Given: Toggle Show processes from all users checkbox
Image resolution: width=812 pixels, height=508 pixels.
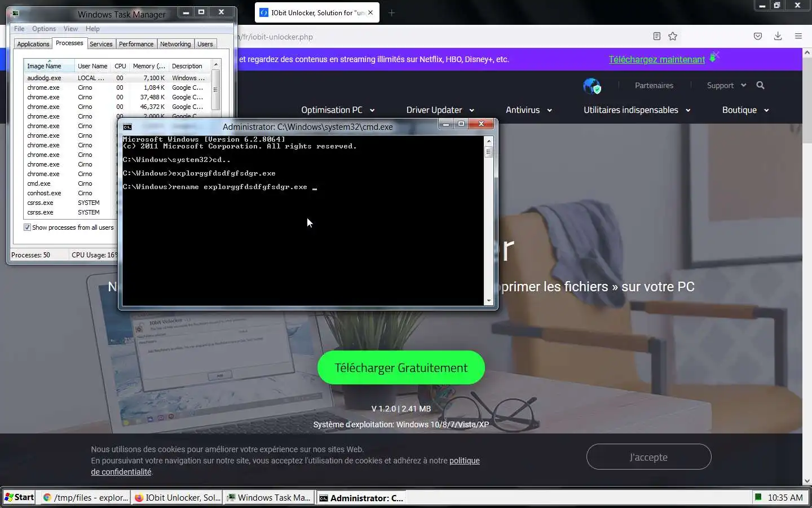Looking at the screenshot, I should [27, 227].
